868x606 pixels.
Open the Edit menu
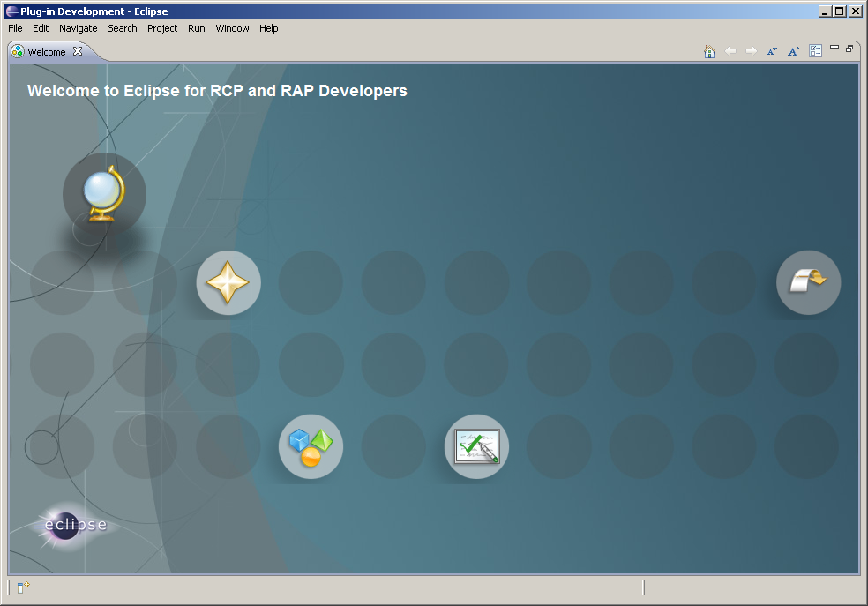pos(41,28)
